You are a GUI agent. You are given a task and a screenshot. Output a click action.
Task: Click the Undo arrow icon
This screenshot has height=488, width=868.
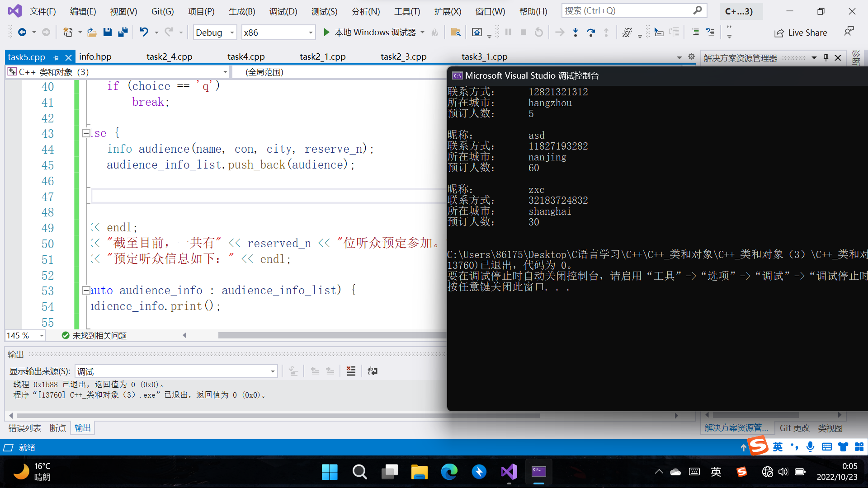pos(144,32)
